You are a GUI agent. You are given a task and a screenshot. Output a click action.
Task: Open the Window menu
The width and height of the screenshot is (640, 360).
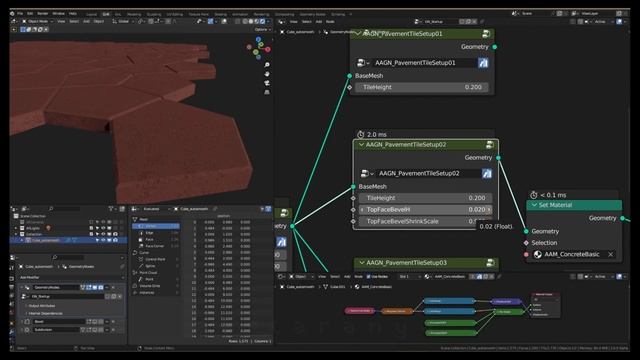click(x=58, y=13)
